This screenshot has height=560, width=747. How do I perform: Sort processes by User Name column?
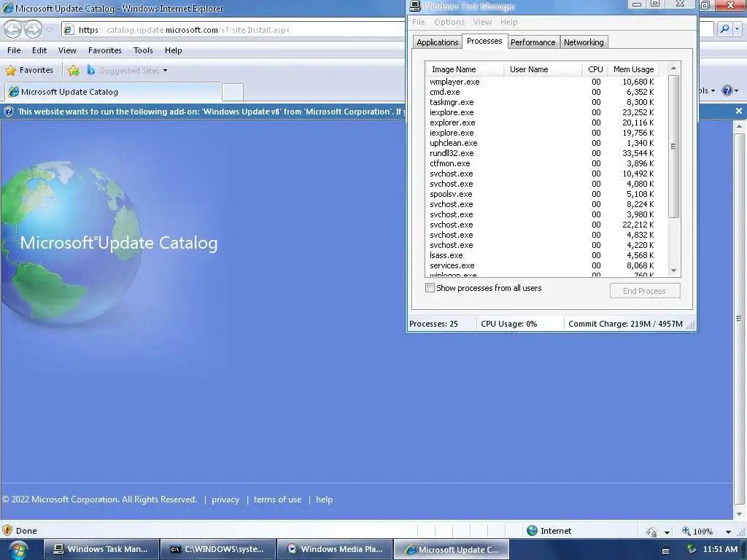[x=543, y=69]
